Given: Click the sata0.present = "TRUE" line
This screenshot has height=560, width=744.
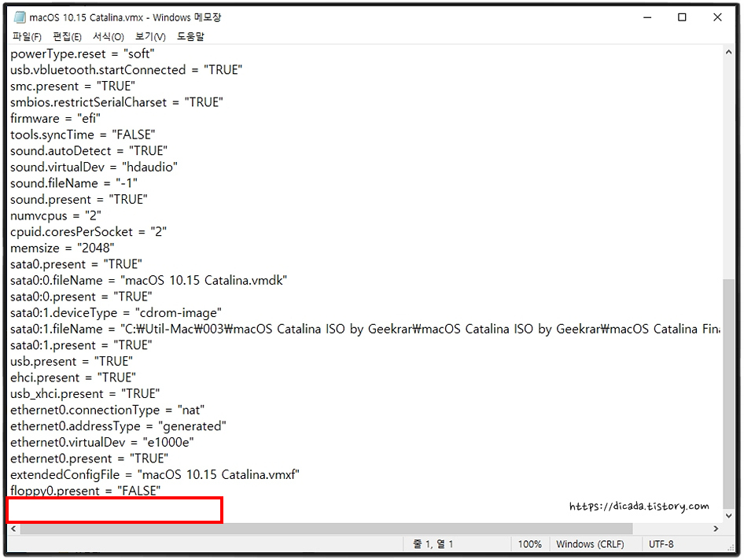Looking at the screenshot, I should [x=76, y=263].
